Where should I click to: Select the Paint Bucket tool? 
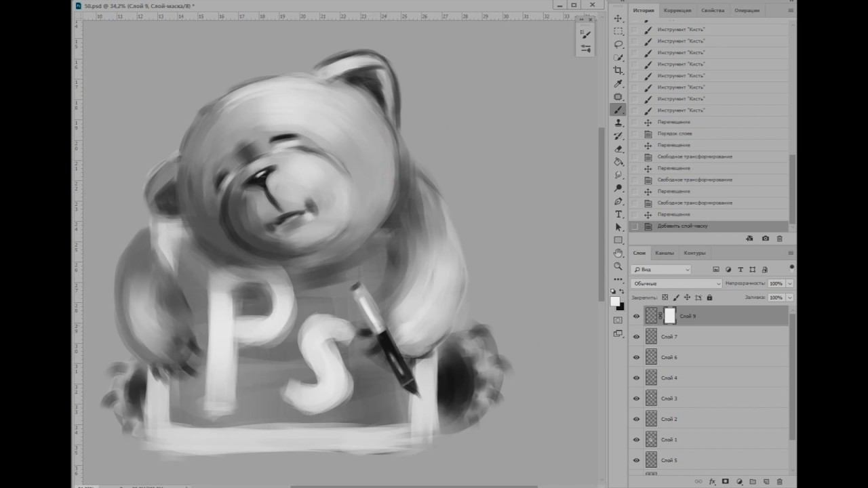618,162
